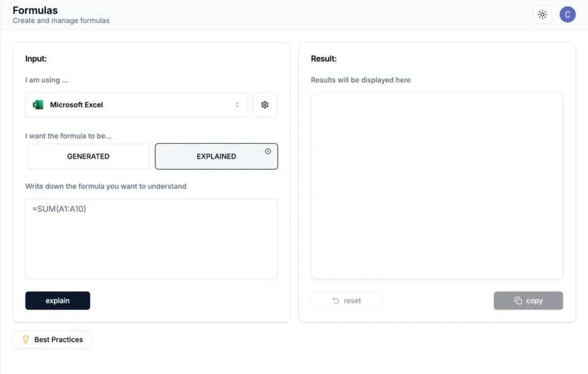Open the user avatar "C" menu

point(567,15)
